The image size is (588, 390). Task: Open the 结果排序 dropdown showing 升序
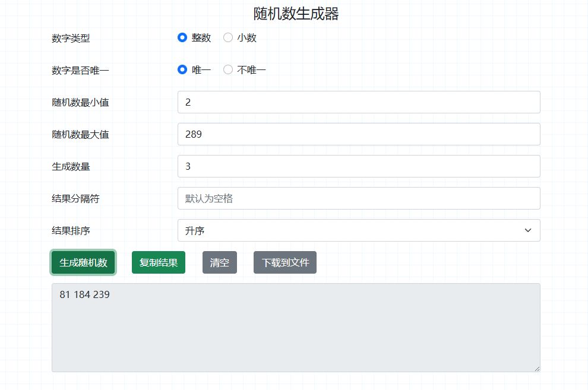click(359, 230)
